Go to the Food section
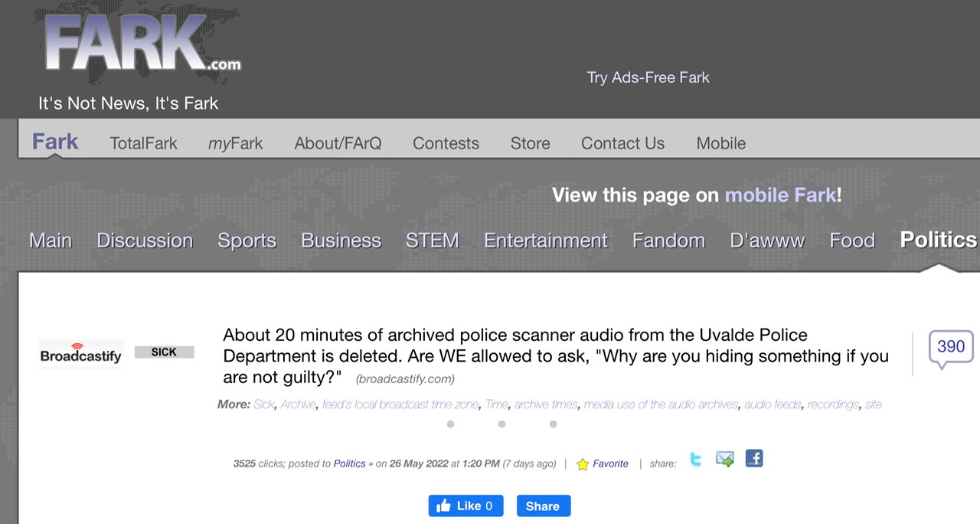Image resolution: width=980 pixels, height=524 pixels. (852, 241)
